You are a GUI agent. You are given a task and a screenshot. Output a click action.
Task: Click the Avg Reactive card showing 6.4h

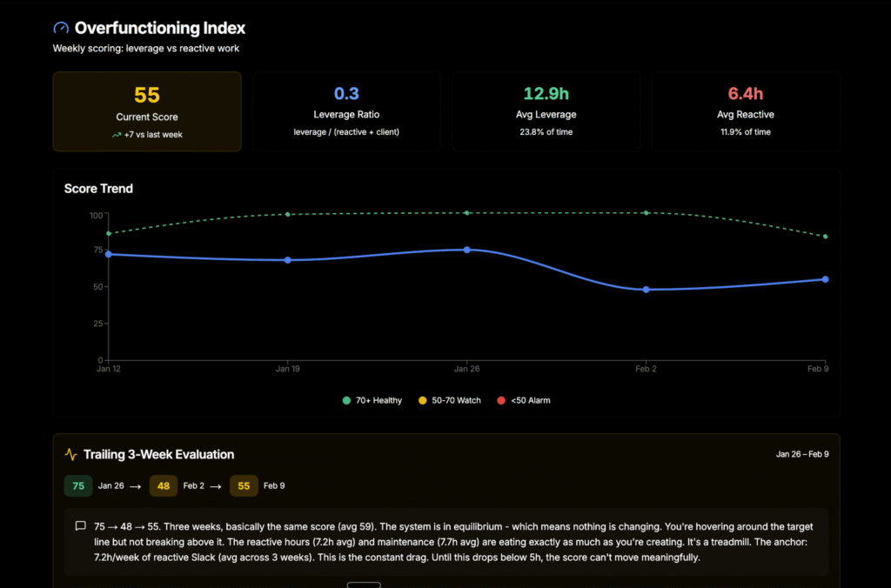coord(746,111)
